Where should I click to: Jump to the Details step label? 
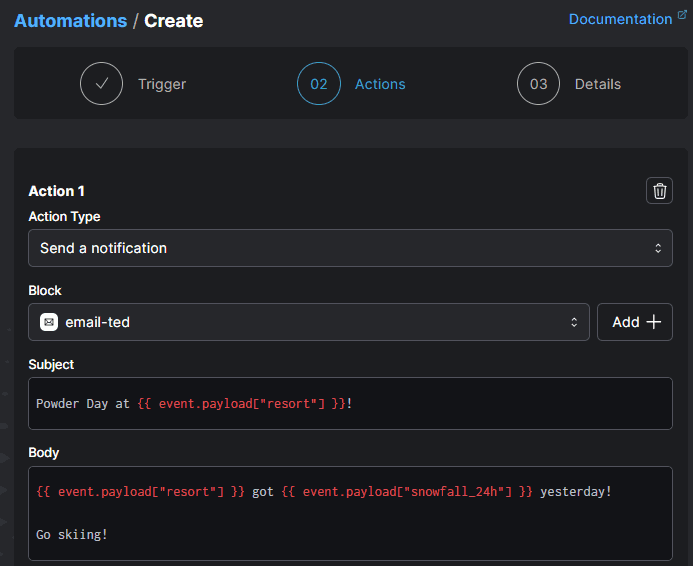coord(597,84)
